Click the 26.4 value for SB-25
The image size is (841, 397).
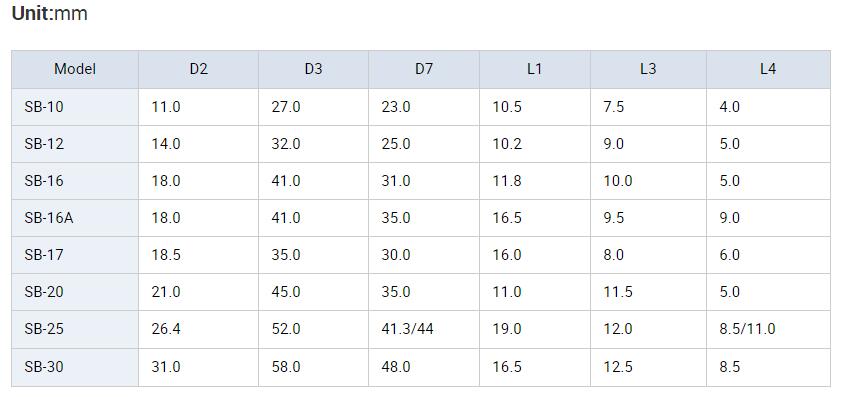[x=166, y=329]
